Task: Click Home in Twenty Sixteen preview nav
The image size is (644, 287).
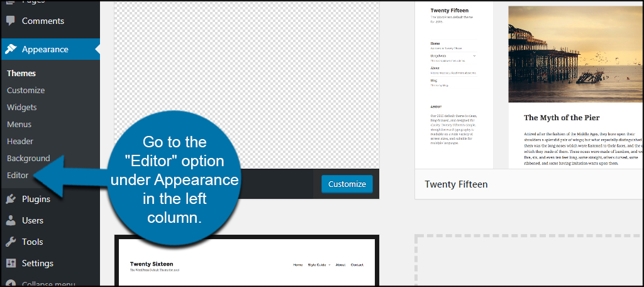Action: tap(297, 265)
